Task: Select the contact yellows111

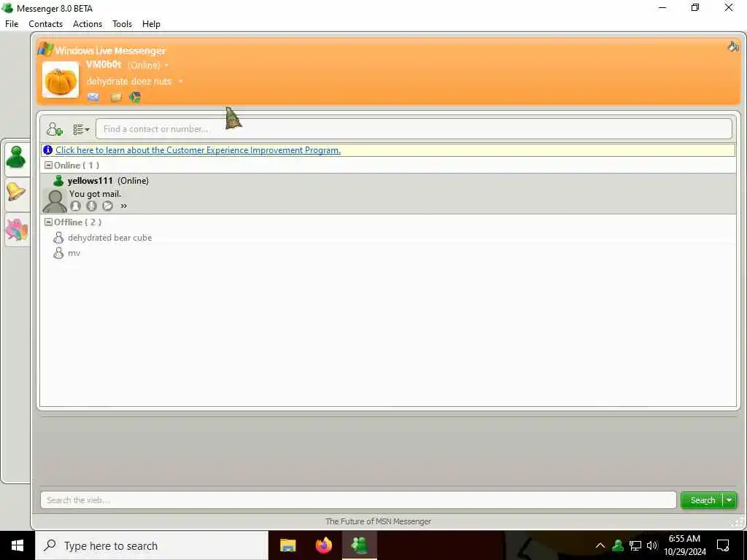Action: (388, 193)
